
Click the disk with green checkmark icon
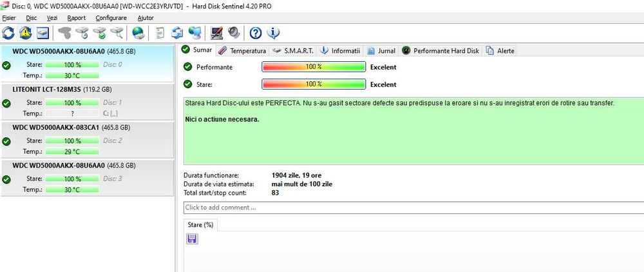(99, 33)
